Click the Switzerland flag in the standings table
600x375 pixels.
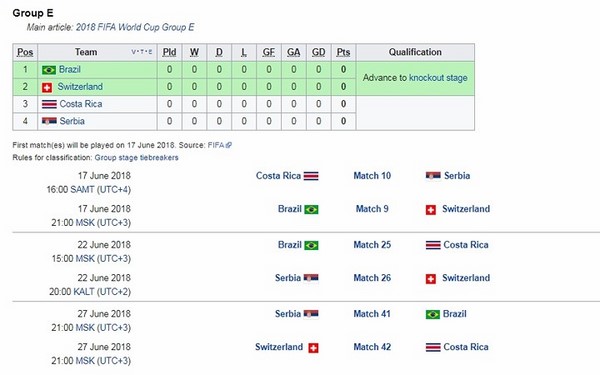pos(47,88)
